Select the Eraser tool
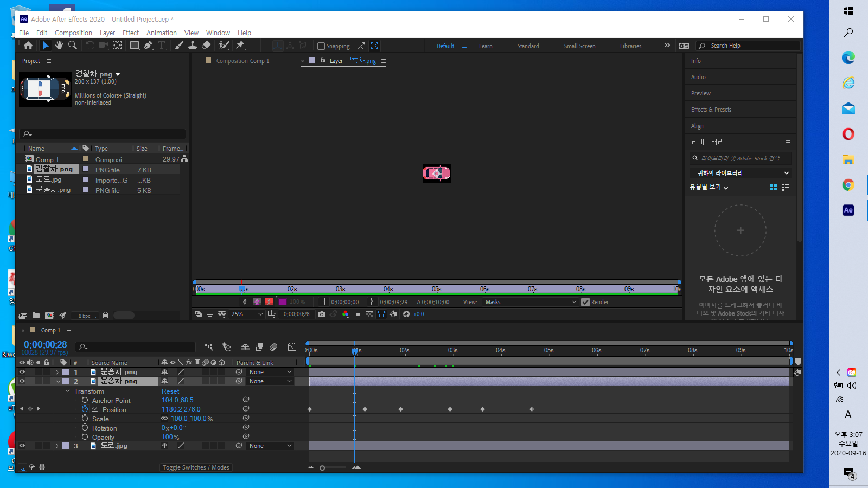 point(206,46)
